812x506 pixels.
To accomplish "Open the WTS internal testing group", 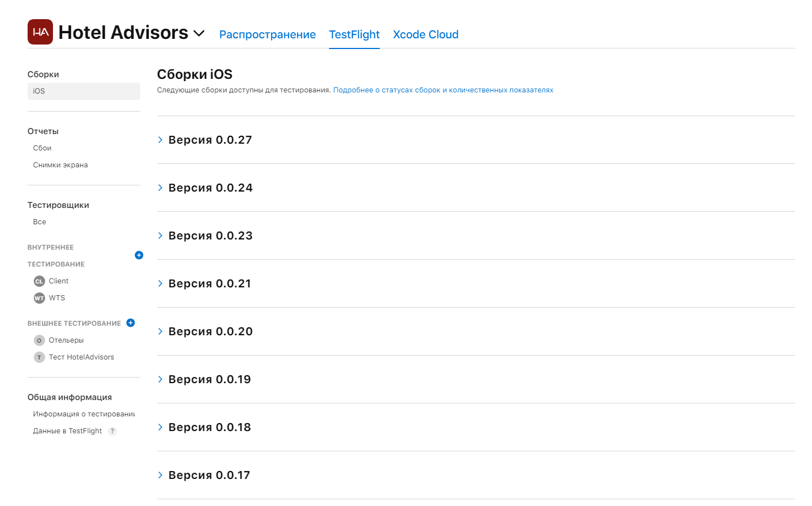I will (x=57, y=298).
